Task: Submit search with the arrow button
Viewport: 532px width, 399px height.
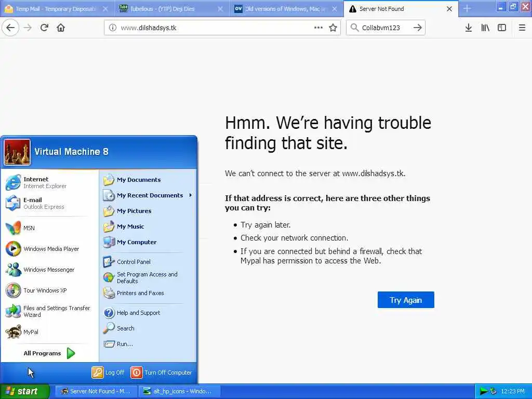Action: click(418, 28)
